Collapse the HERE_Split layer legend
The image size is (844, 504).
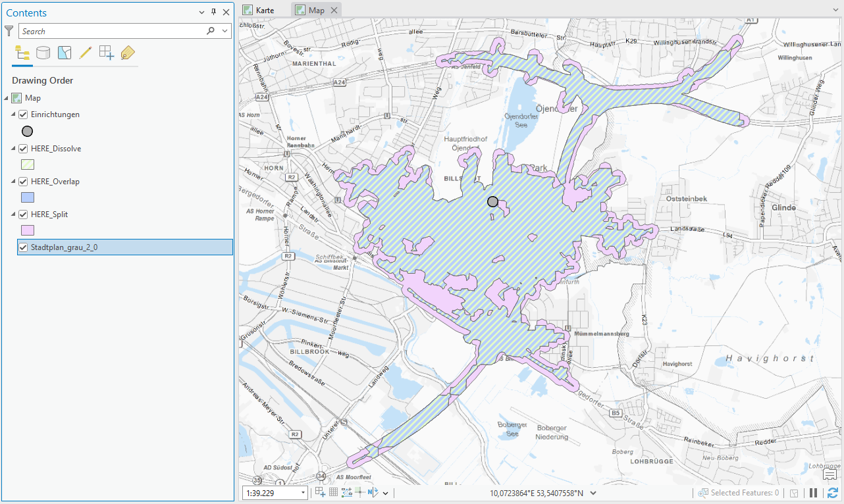coord(14,214)
